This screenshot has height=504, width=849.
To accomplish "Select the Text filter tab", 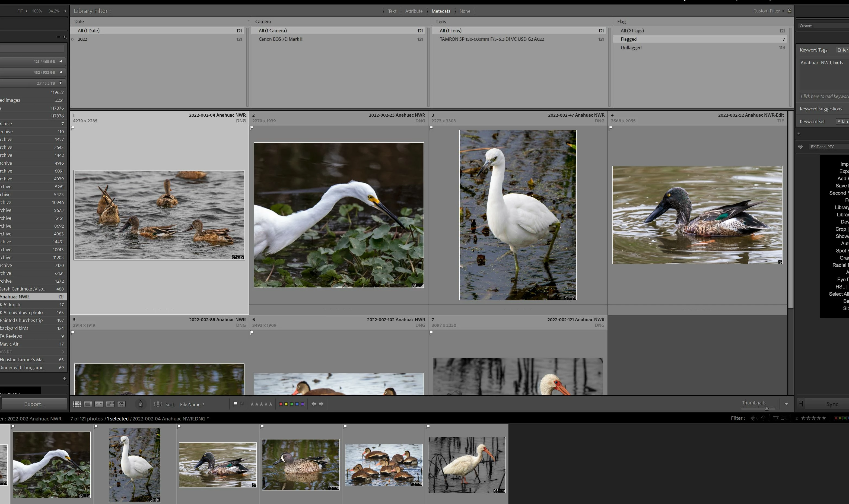I will (x=392, y=11).
